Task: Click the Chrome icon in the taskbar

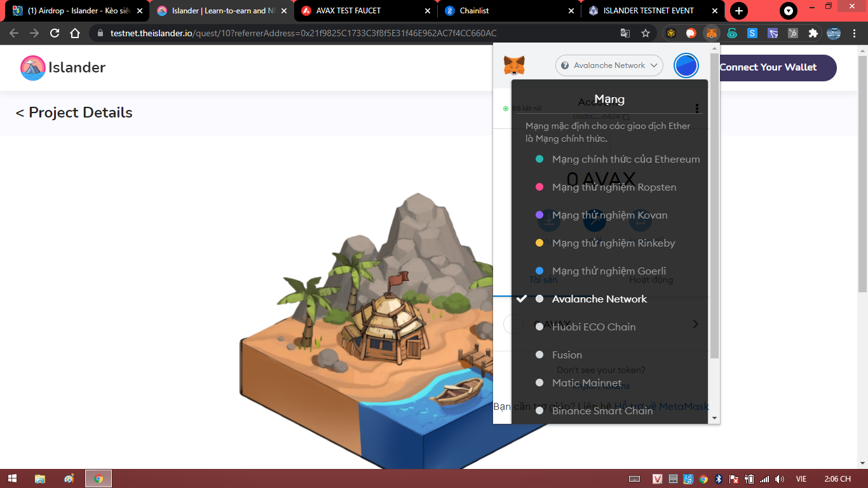Action: pyautogui.click(x=98, y=478)
